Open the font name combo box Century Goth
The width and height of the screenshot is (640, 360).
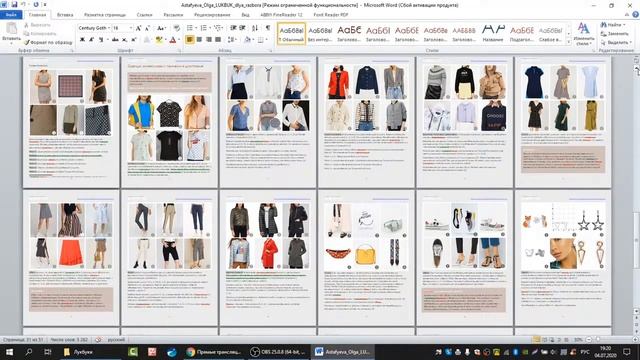point(94,28)
